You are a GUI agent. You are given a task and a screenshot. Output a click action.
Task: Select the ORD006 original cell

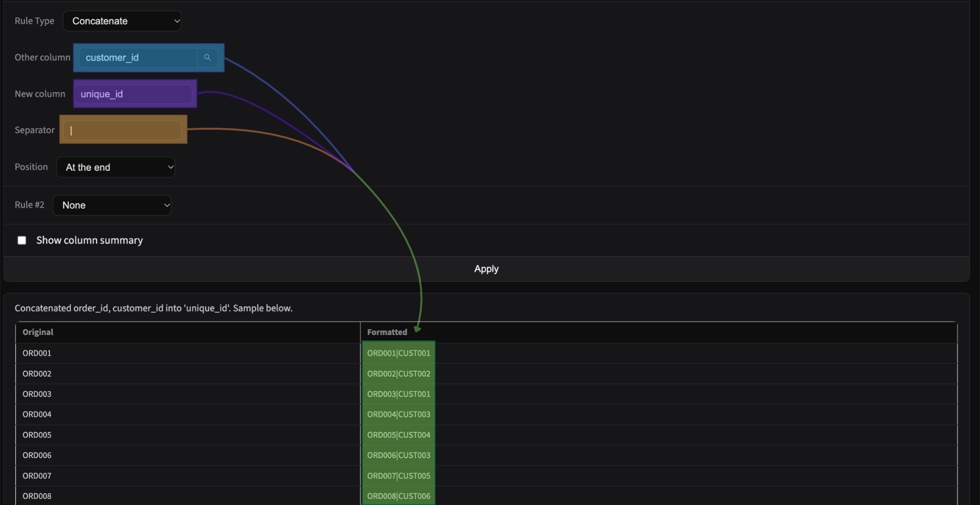pos(188,455)
